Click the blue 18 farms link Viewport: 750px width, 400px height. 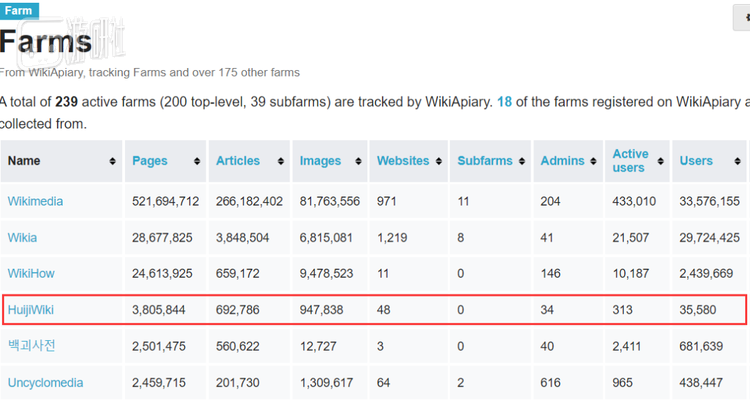pyautogui.click(x=505, y=103)
